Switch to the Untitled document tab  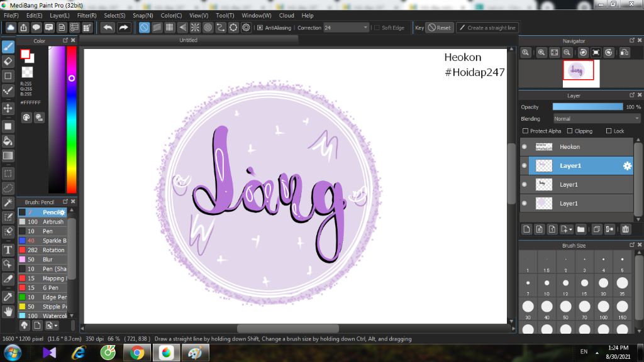coord(189,40)
